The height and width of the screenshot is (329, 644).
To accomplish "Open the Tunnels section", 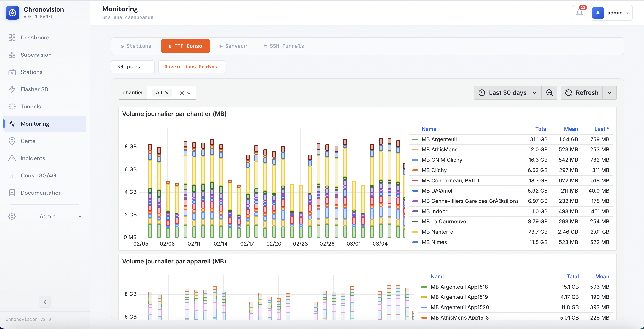I will 30,107.
